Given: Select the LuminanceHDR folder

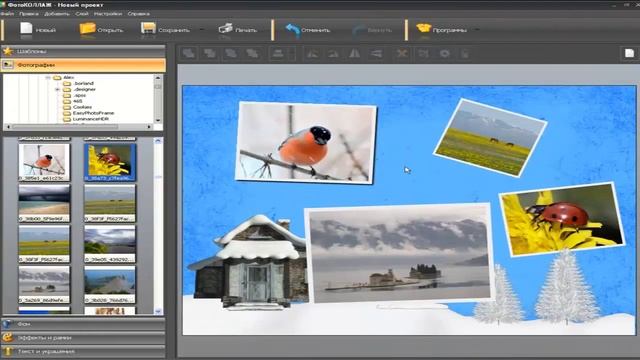Looking at the screenshot, I should 91,119.
